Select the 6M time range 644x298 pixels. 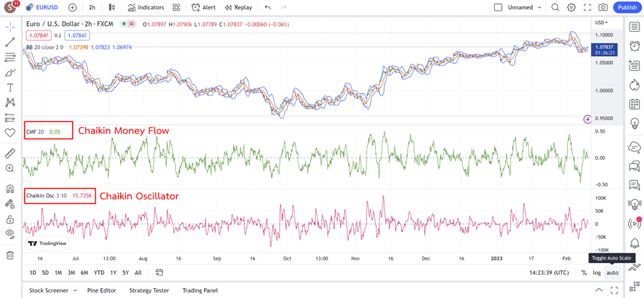click(x=85, y=272)
